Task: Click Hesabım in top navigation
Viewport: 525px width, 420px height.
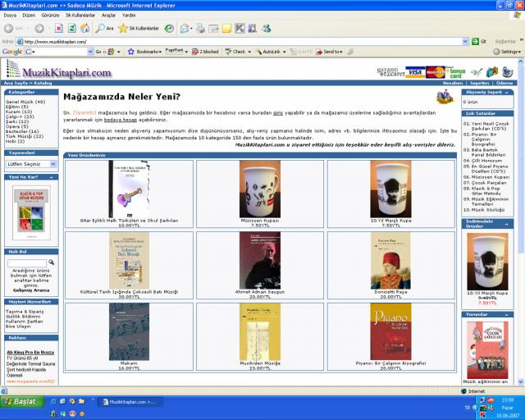Action: coord(453,83)
